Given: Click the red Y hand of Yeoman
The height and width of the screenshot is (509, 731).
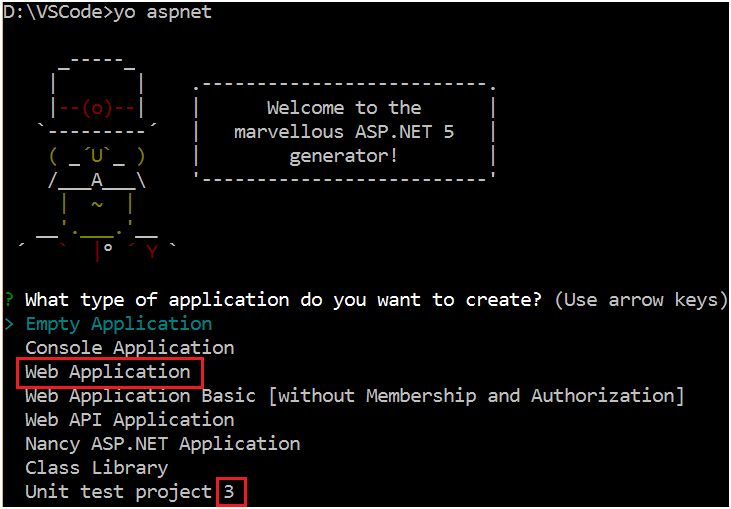Looking at the screenshot, I should coord(152,252).
